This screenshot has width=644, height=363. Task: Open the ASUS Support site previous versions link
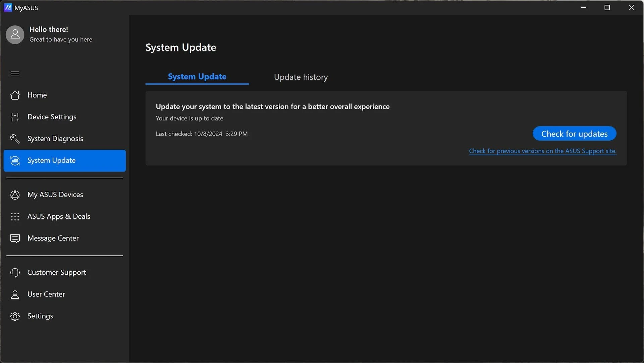[543, 151]
